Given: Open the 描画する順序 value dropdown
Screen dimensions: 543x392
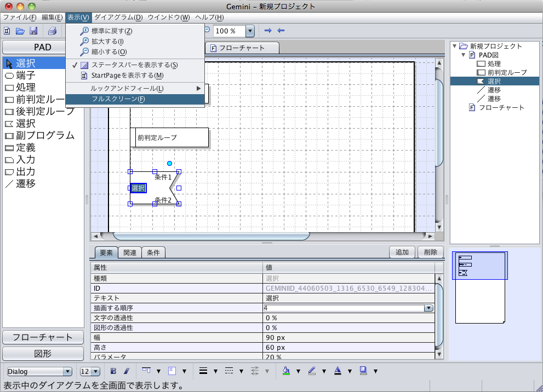Looking at the screenshot, I should pos(428,308).
